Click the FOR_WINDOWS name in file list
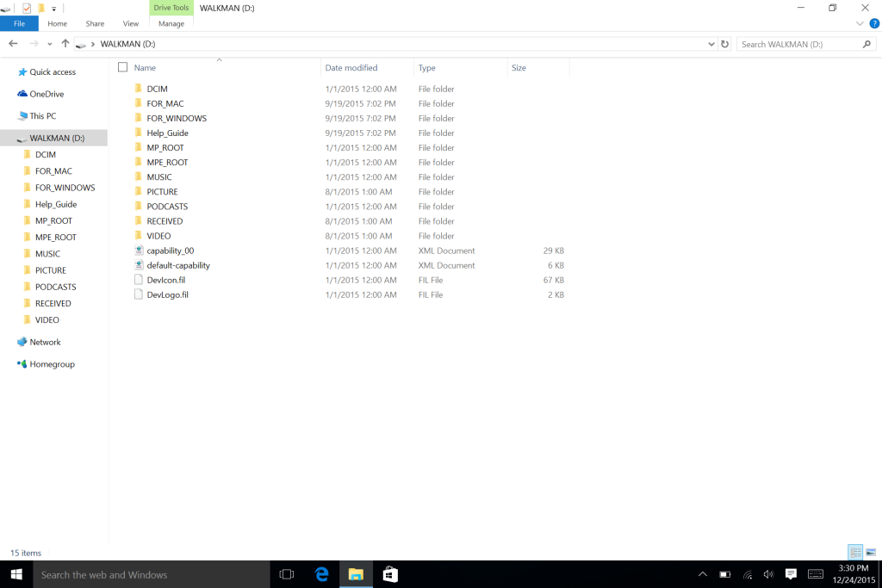Viewport: 882px width, 588px height. (177, 118)
